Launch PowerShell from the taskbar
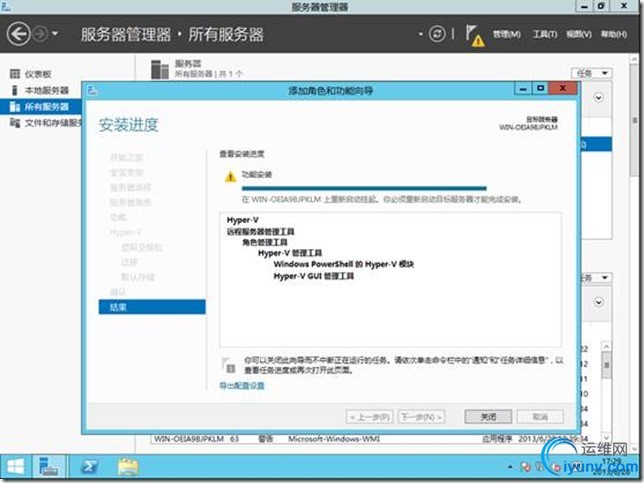Screen dimensions: 644x483 pos(89,467)
